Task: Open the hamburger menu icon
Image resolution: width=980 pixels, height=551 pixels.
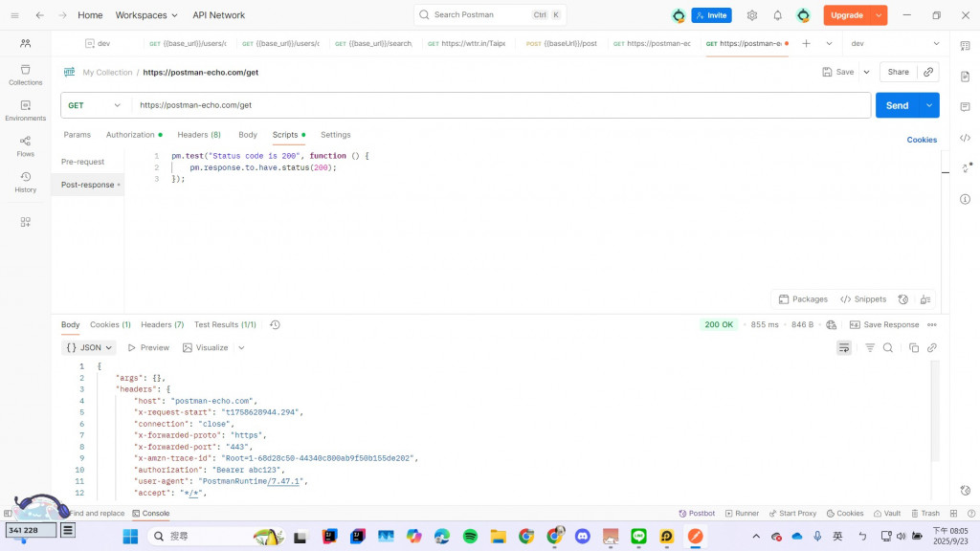Action: click(15, 15)
